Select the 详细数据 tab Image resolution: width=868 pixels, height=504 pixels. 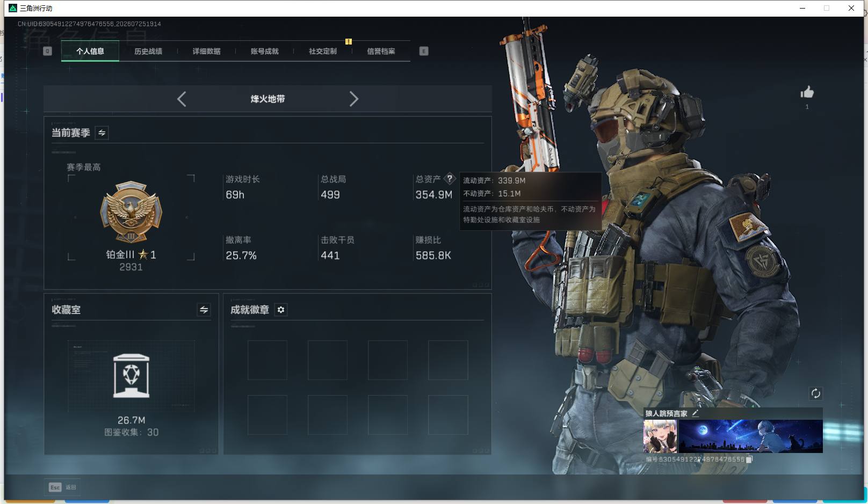[207, 52]
